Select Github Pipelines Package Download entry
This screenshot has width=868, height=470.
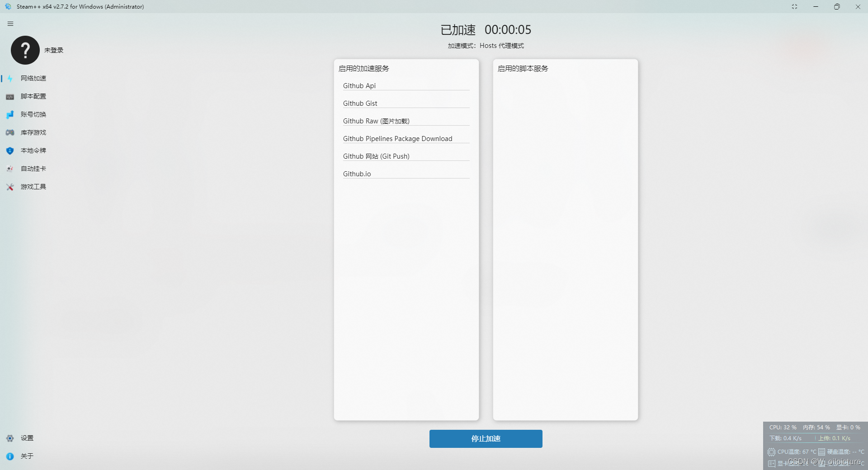(x=406, y=139)
